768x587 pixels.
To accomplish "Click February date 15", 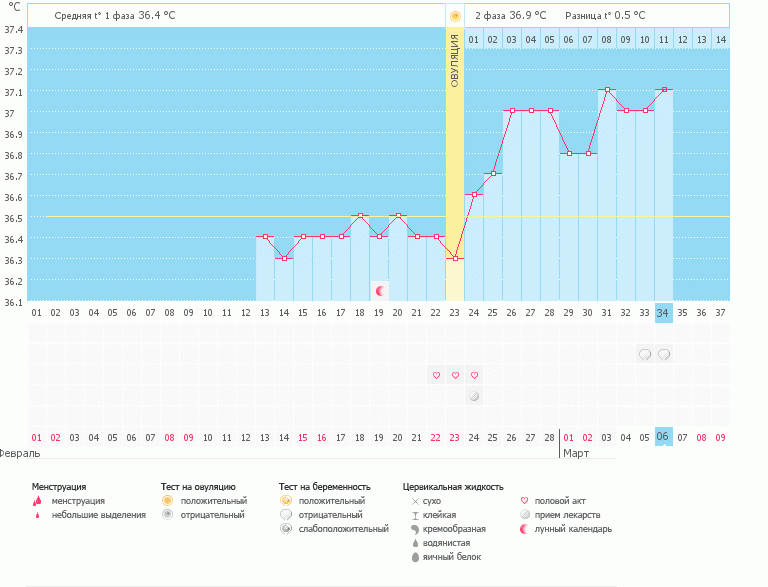I will click(x=303, y=438).
